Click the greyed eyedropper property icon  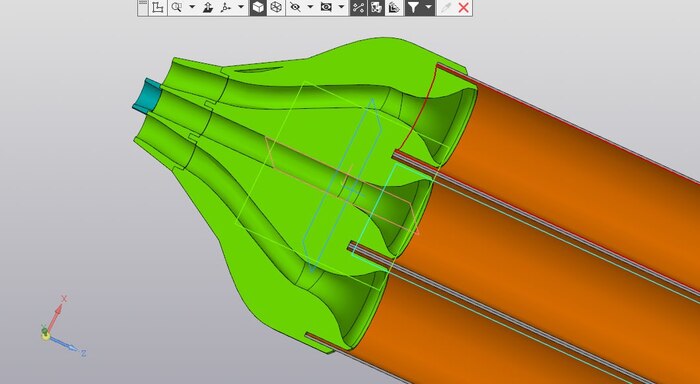(x=446, y=7)
